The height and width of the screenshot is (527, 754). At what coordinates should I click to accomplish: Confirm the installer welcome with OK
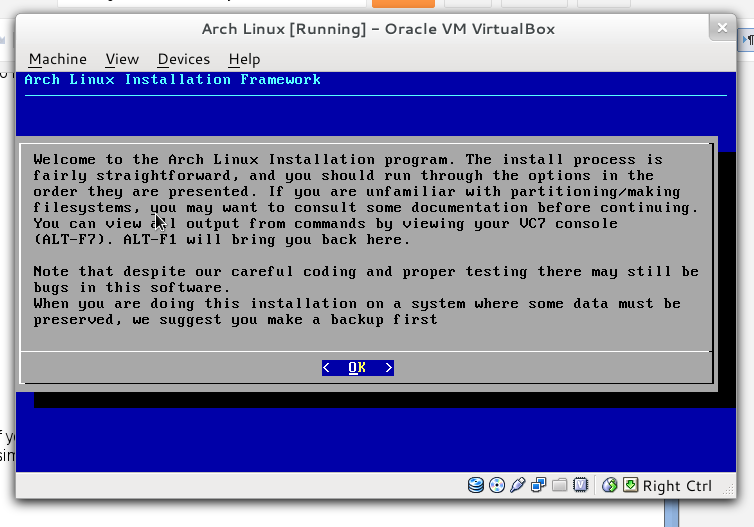point(358,368)
